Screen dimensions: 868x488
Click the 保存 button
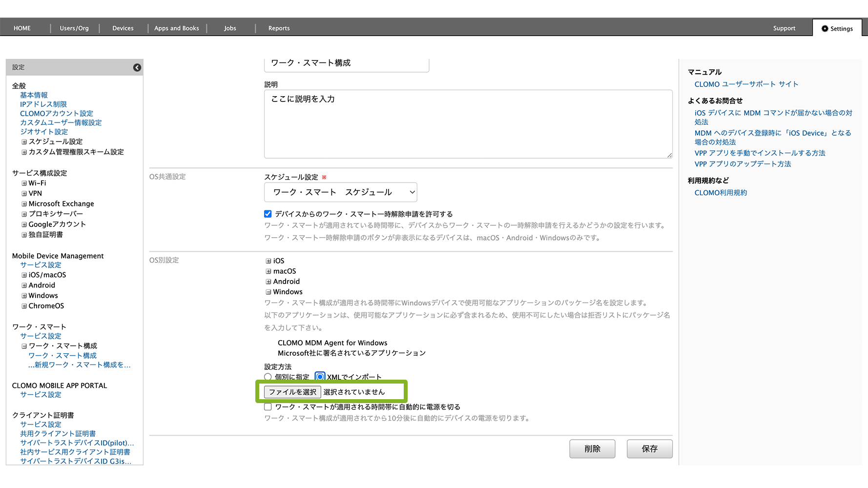(x=649, y=449)
